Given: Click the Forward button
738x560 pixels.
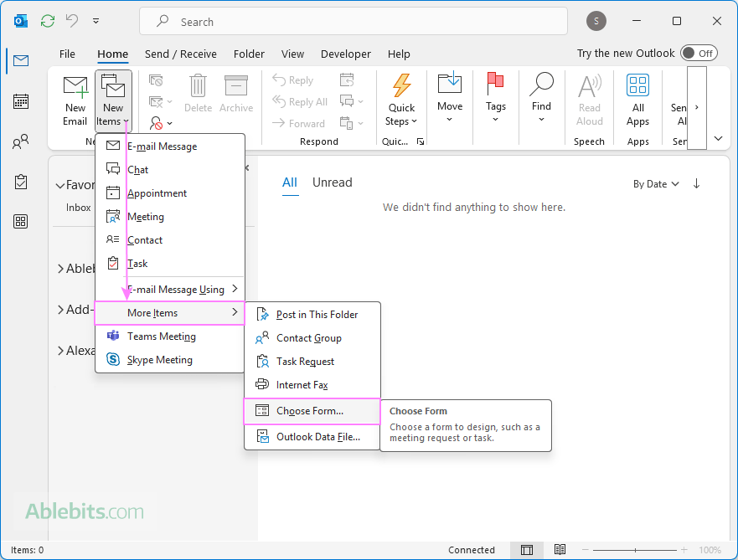Looking at the screenshot, I should [x=298, y=124].
